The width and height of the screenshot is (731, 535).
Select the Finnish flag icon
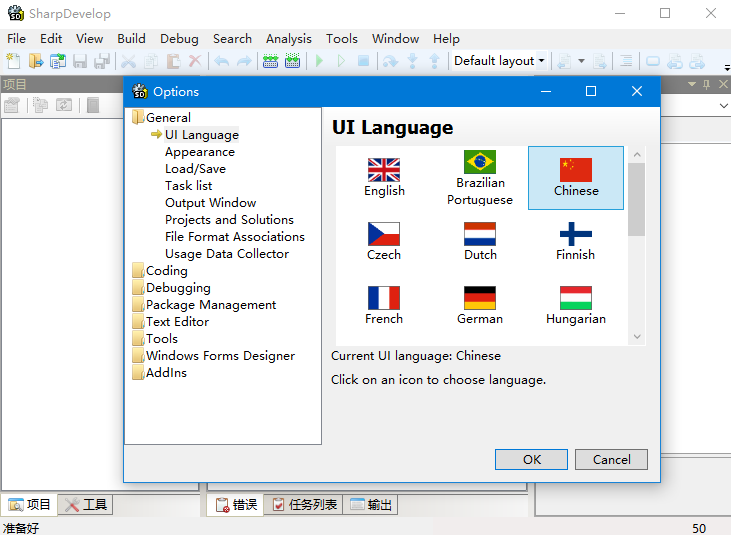[x=576, y=234]
